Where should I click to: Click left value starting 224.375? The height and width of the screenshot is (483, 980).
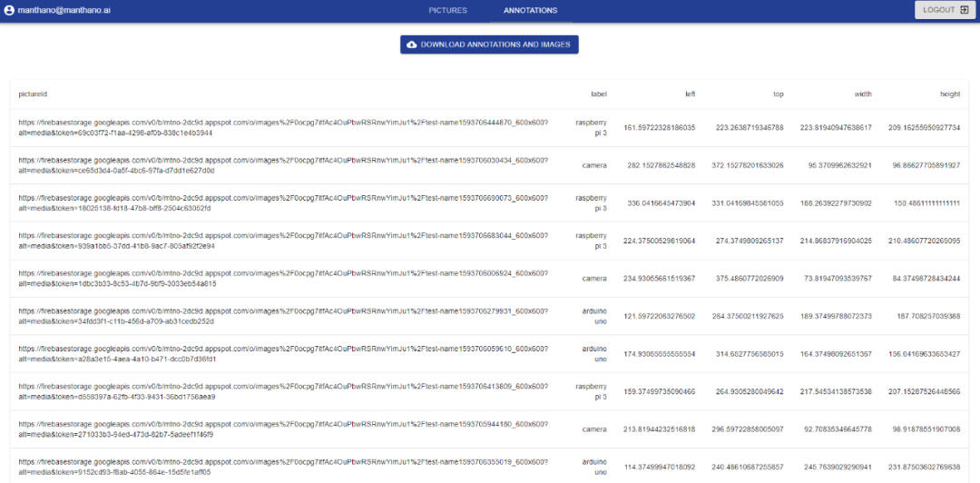pyautogui.click(x=660, y=241)
